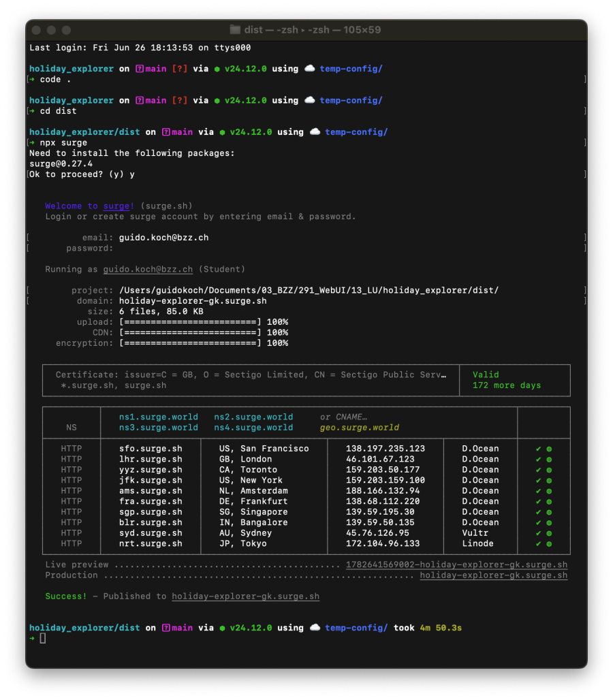Click geo.surge.world CNAME text
This screenshot has height=700, width=613.
360,428
